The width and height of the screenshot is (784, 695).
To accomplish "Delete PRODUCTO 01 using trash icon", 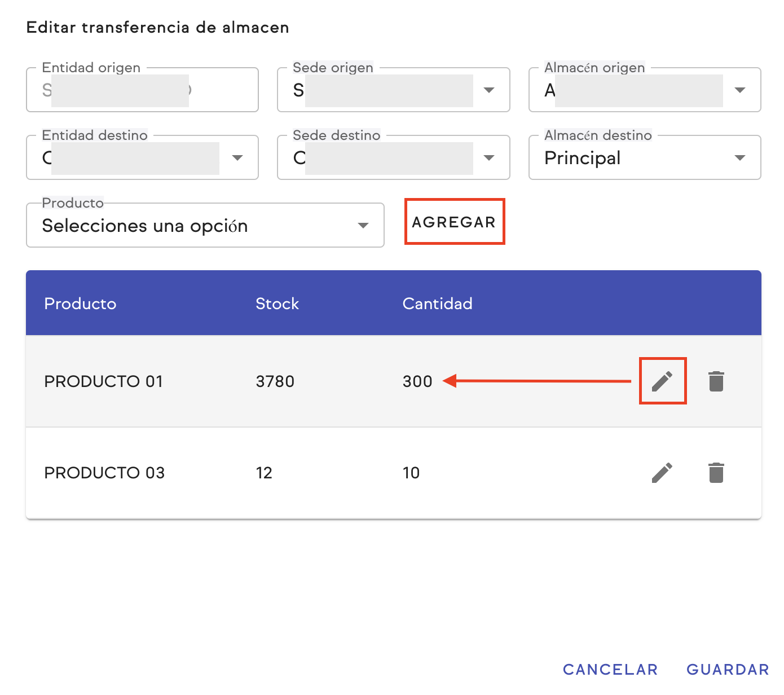I will [x=716, y=381].
